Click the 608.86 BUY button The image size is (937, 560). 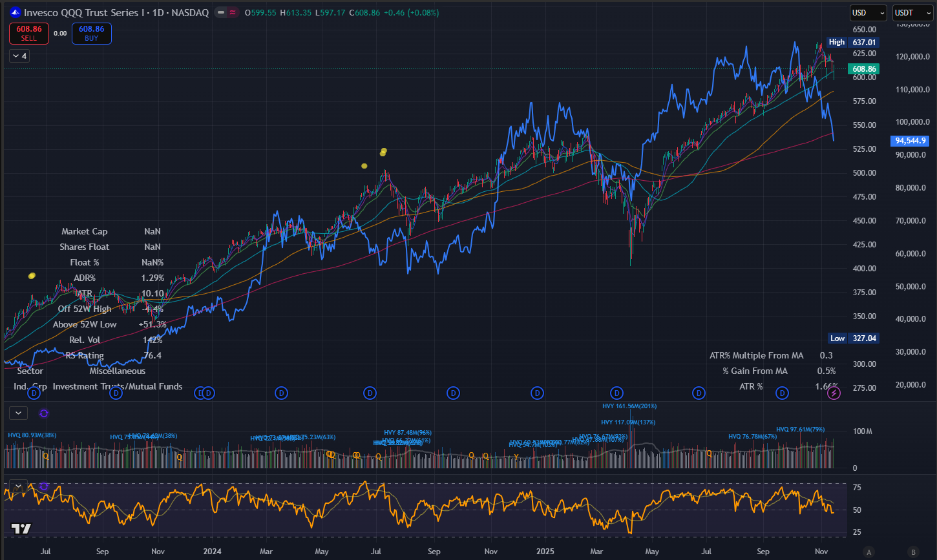tap(92, 33)
